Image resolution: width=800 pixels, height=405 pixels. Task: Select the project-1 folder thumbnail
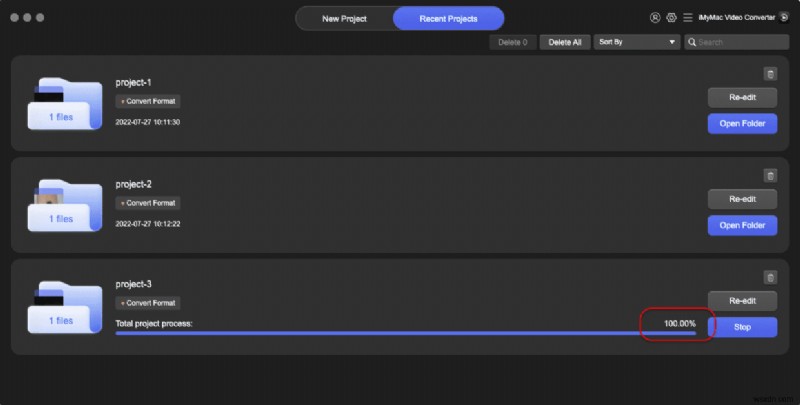click(x=65, y=104)
